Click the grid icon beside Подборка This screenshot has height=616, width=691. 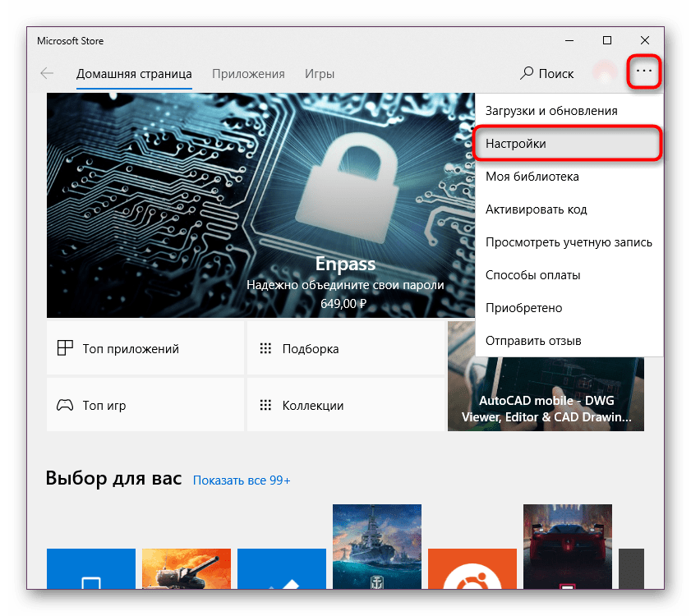click(265, 348)
